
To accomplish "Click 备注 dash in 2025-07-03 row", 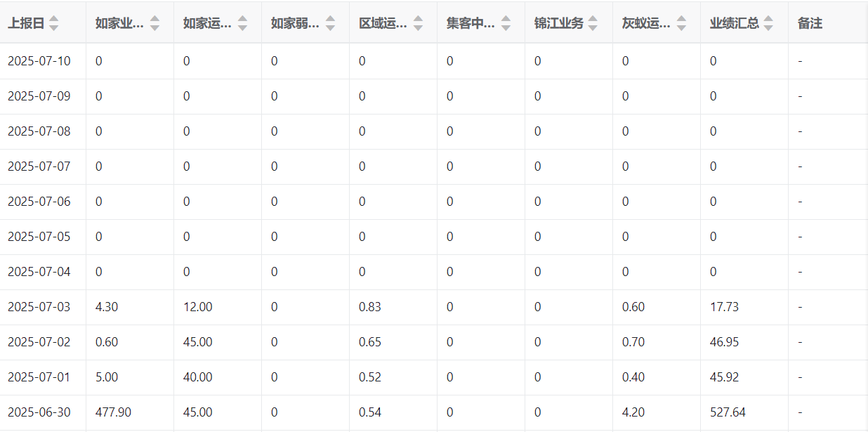I will (800, 307).
